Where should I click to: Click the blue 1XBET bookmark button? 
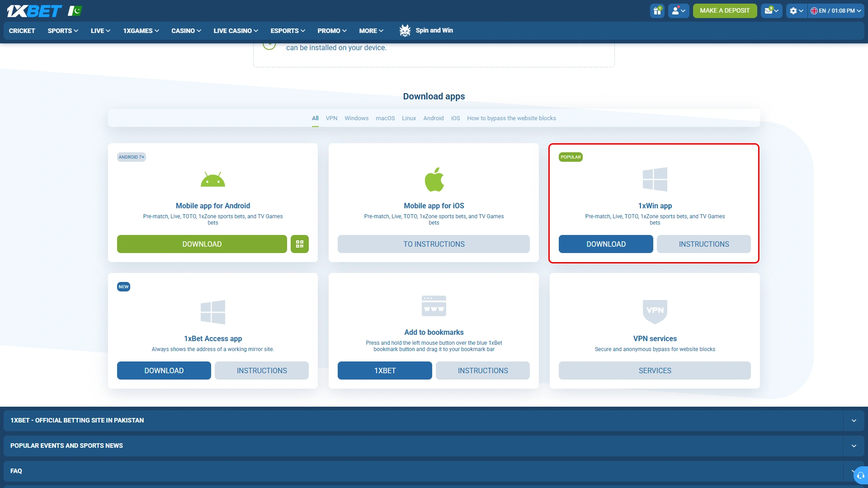pyautogui.click(x=385, y=371)
